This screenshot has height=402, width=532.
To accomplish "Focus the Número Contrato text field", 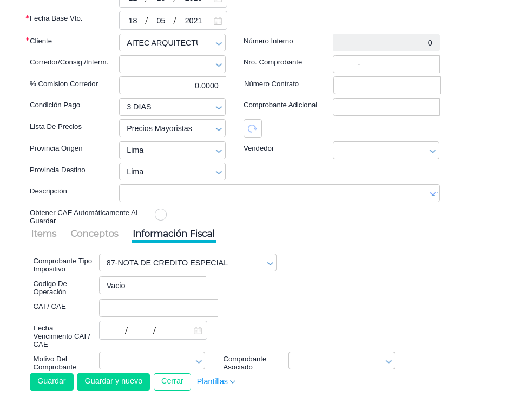I will pyautogui.click(x=386, y=85).
